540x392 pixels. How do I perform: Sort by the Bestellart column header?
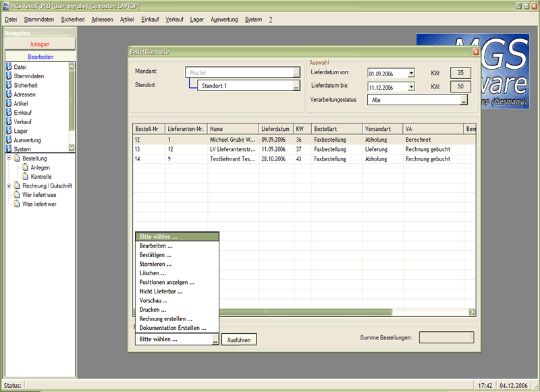[x=336, y=129]
